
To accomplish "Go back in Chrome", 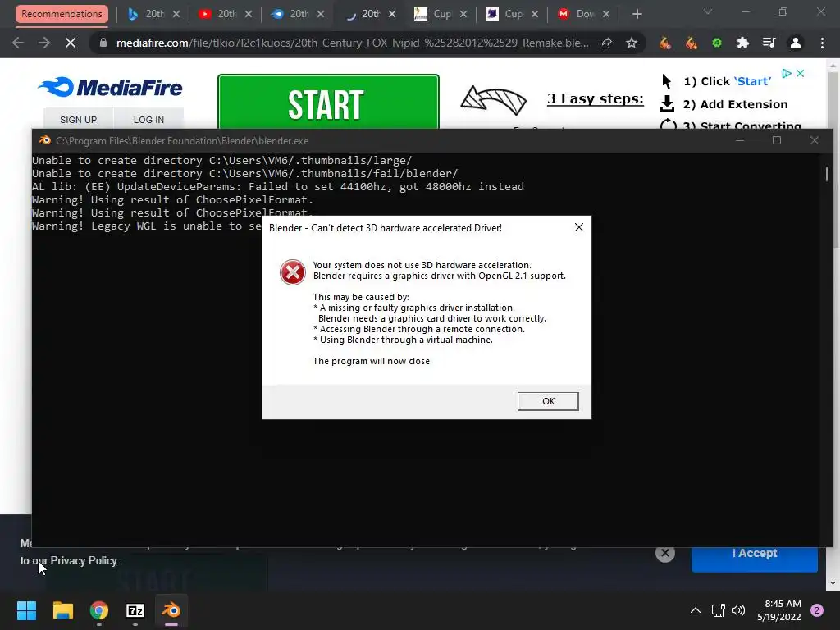I will 18,43.
